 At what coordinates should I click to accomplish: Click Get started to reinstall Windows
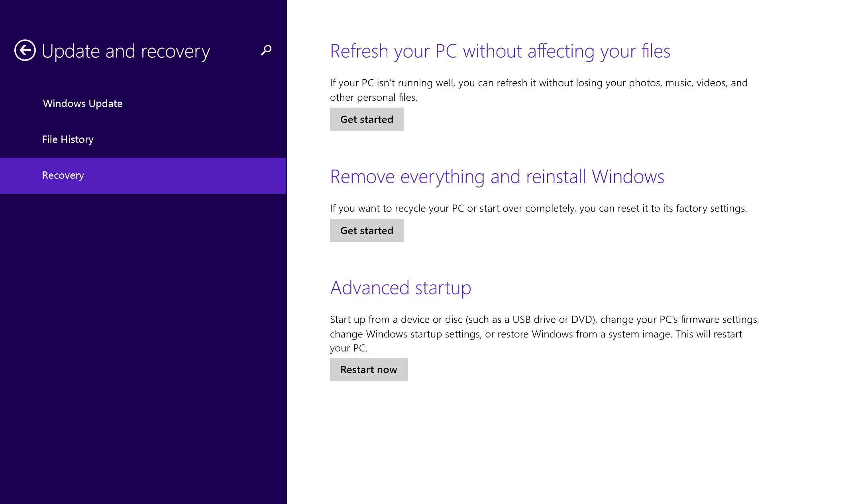pos(367,230)
